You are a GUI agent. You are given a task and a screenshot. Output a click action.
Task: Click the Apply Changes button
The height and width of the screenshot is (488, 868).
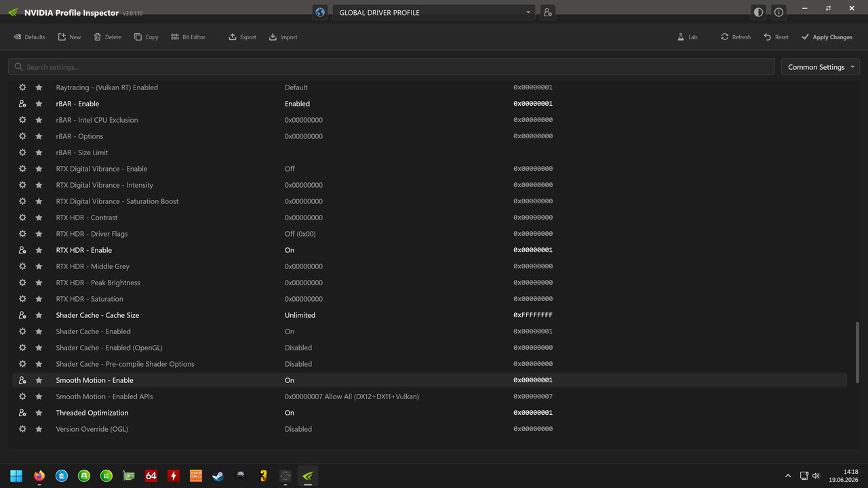pyautogui.click(x=827, y=37)
